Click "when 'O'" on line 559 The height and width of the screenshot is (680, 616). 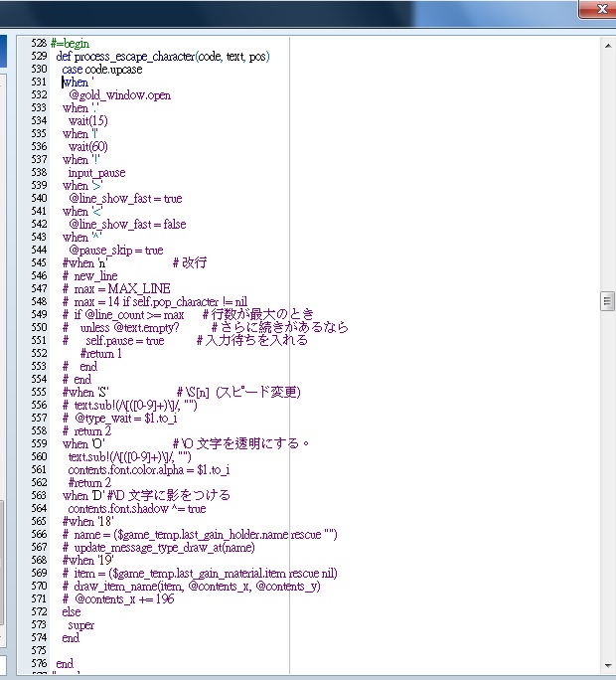point(83,444)
